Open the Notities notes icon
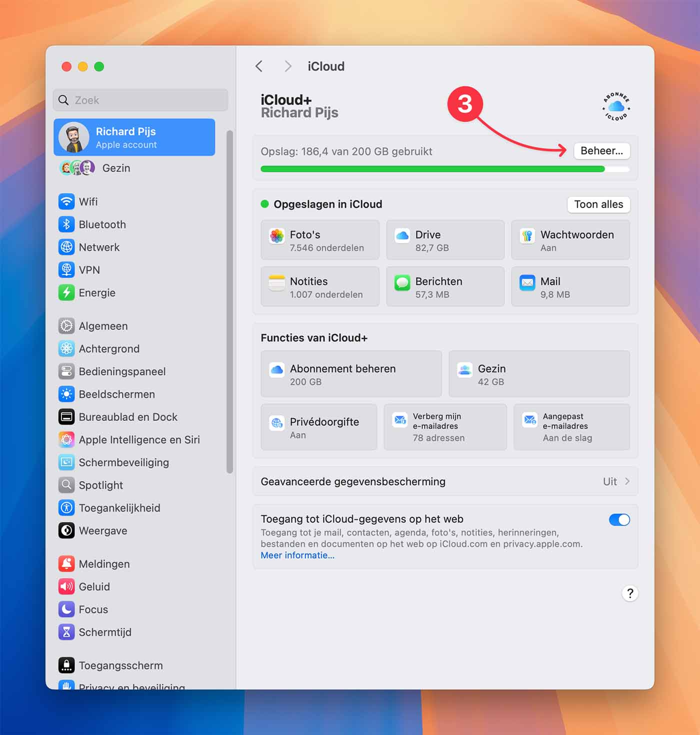The width and height of the screenshot is (700, 735). pyautogui.click(x=277, y=282)
